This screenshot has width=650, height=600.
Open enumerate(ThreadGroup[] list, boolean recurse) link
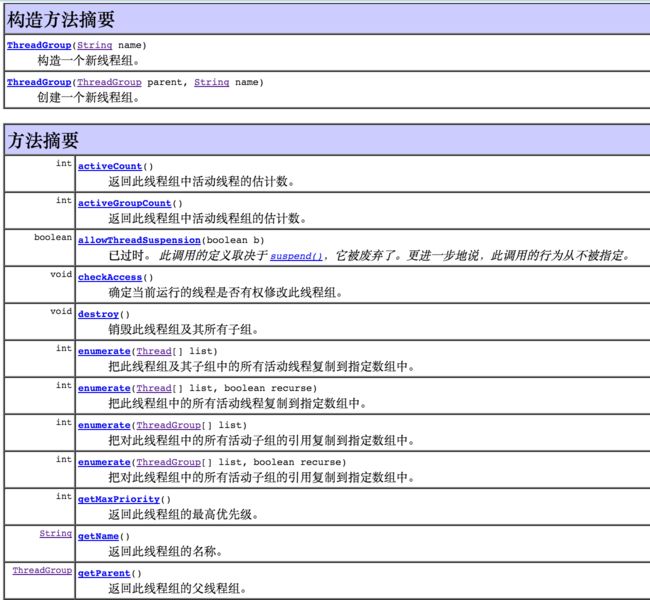click(104, 462)
